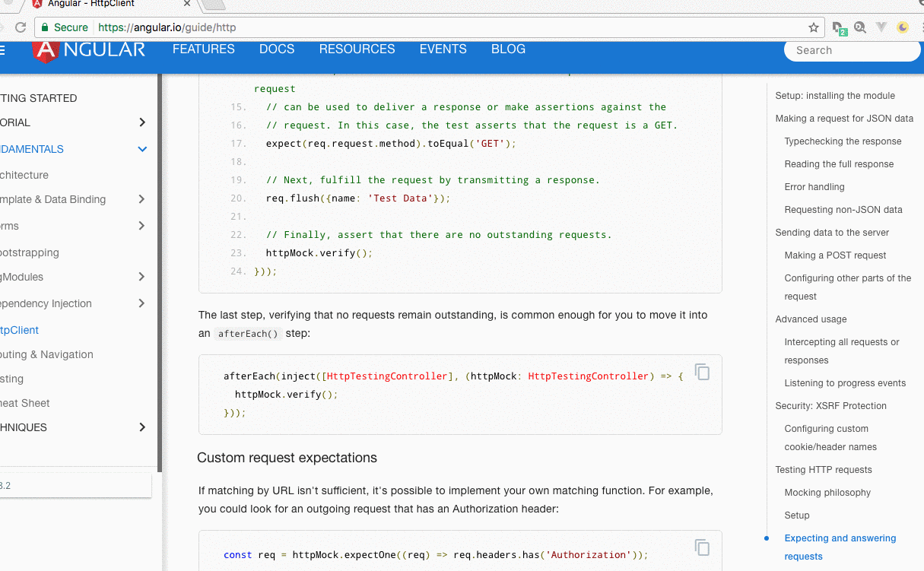Jump to Making a request for JSON data
924x571 pixels.
(844, 119)
